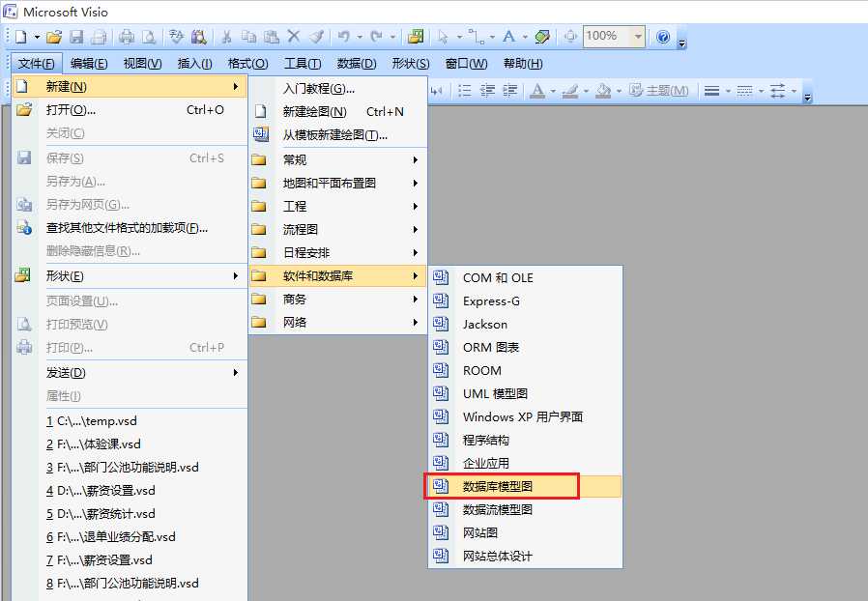
Task: Choose 打开(O)... in the File menu
Action: [x=130, y=110]
